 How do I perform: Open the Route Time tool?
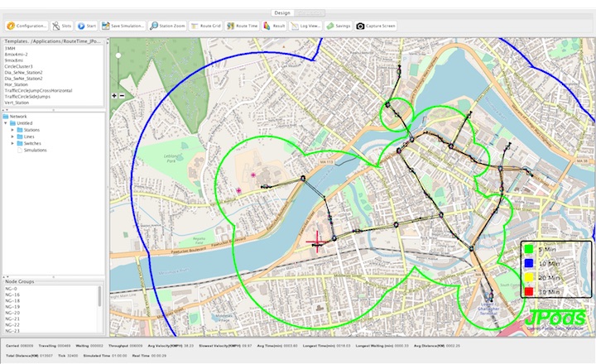[242, 26]
